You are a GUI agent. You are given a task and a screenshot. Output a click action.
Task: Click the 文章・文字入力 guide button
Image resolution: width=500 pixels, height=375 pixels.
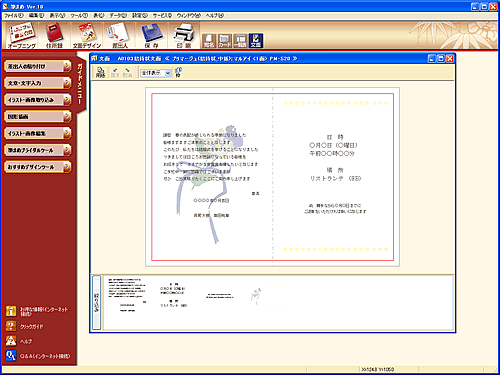(38, 83)
